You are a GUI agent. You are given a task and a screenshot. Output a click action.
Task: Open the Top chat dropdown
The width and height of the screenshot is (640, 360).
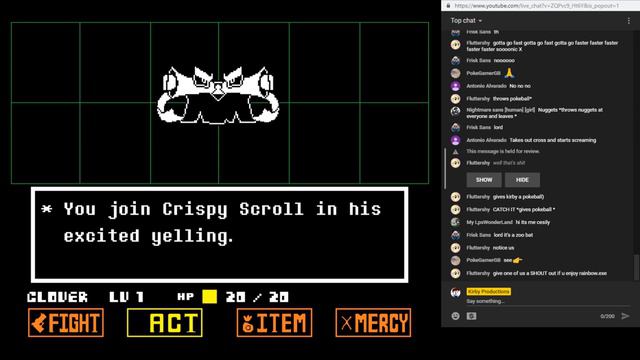466,20
